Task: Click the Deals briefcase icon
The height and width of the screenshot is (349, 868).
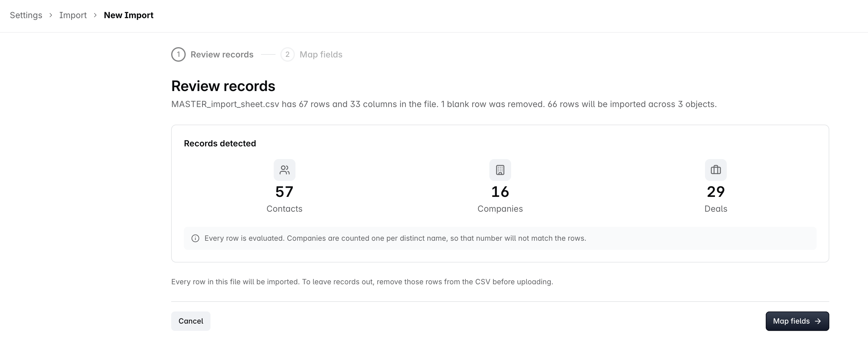Action: [716, 170]
